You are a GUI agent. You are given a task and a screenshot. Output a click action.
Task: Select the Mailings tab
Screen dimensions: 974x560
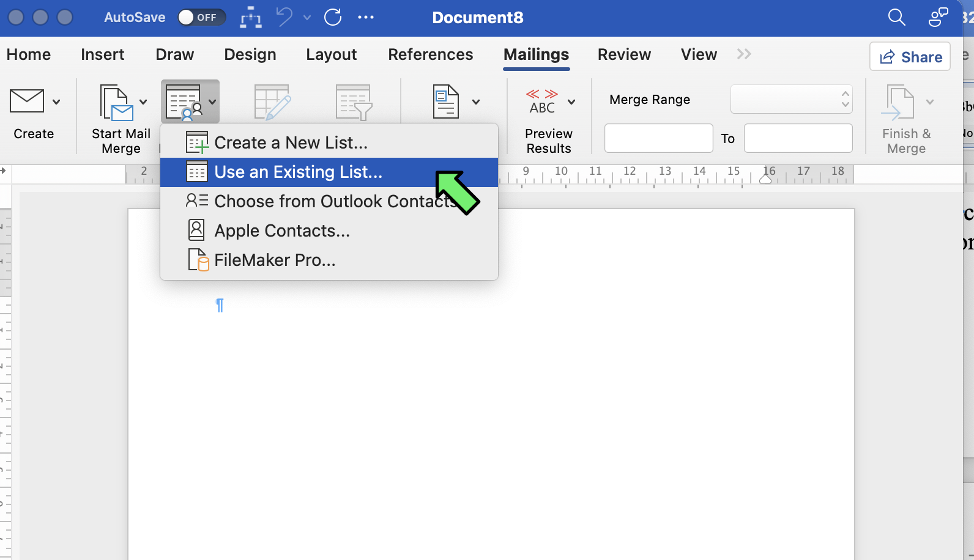click(x=537, y=54)
